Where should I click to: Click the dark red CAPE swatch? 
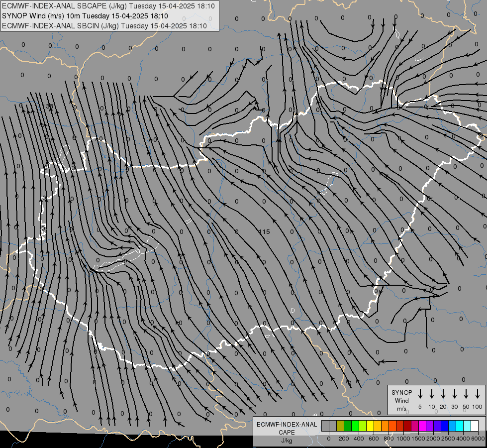[408, 426]
